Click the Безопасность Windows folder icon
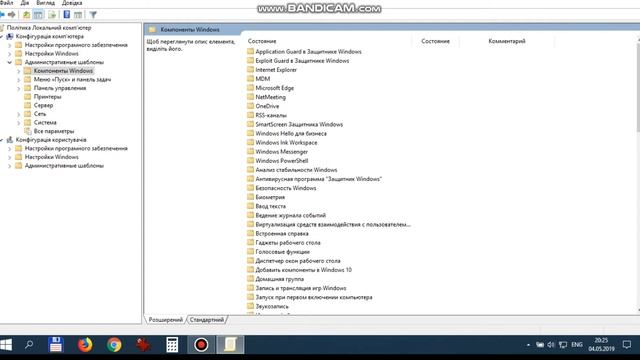The width and height of the screenshot is (640, 360). [250, 188]
